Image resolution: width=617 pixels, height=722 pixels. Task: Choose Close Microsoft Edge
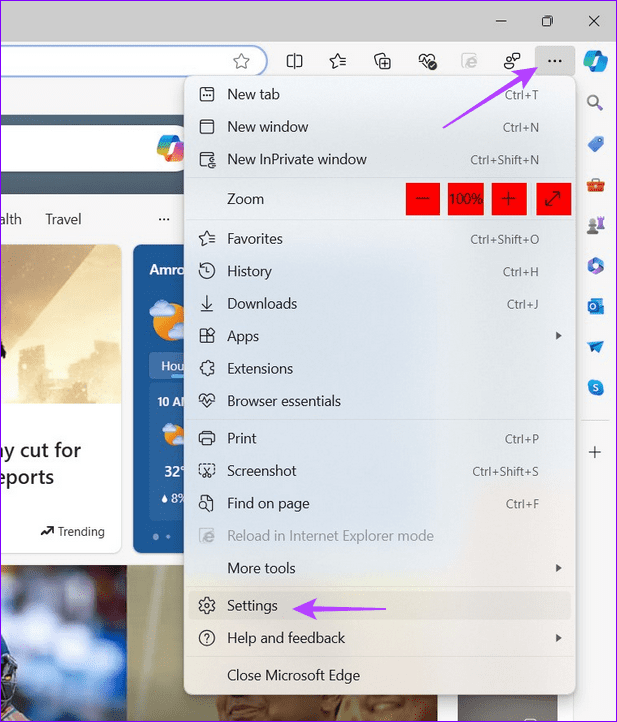click(293, 675)
